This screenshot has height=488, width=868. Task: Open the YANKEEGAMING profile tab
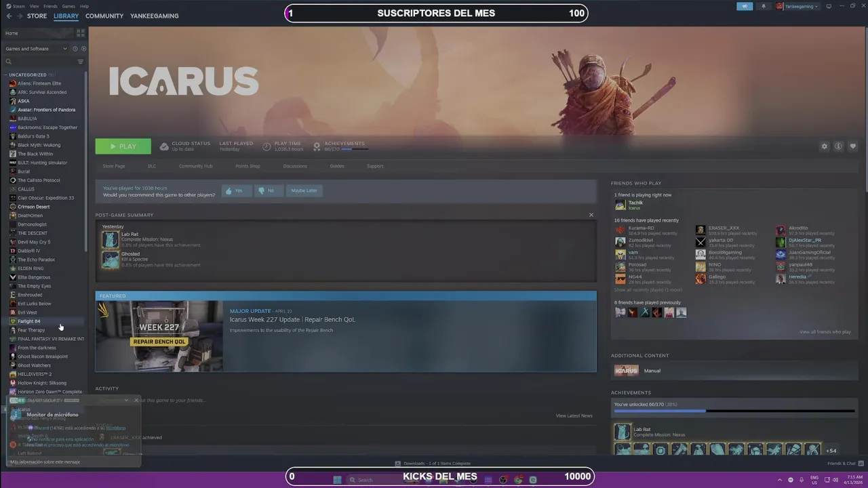[155, 16]
